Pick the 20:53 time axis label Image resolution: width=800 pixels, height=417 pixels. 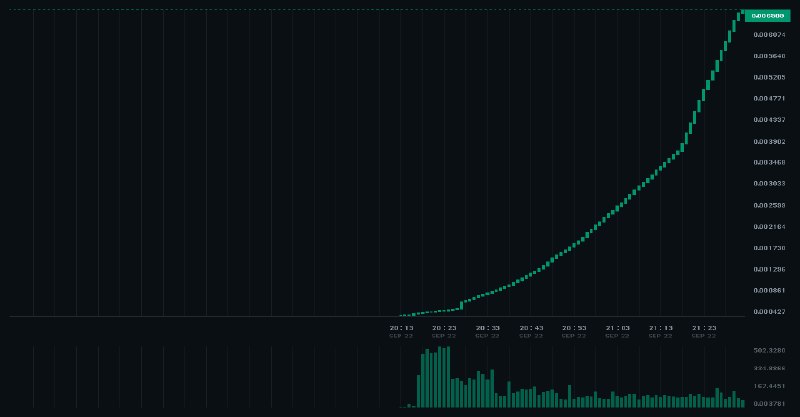pos(574,328)
